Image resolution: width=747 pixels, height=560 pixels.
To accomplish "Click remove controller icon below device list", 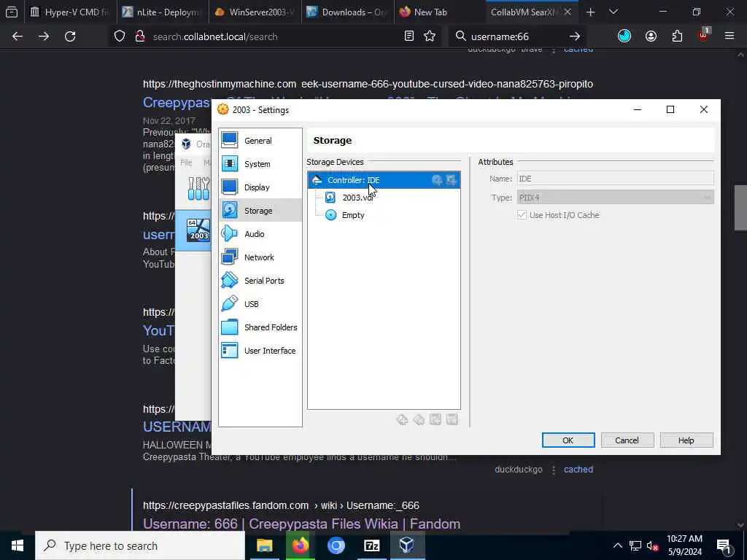I will (x=419, y=419).
